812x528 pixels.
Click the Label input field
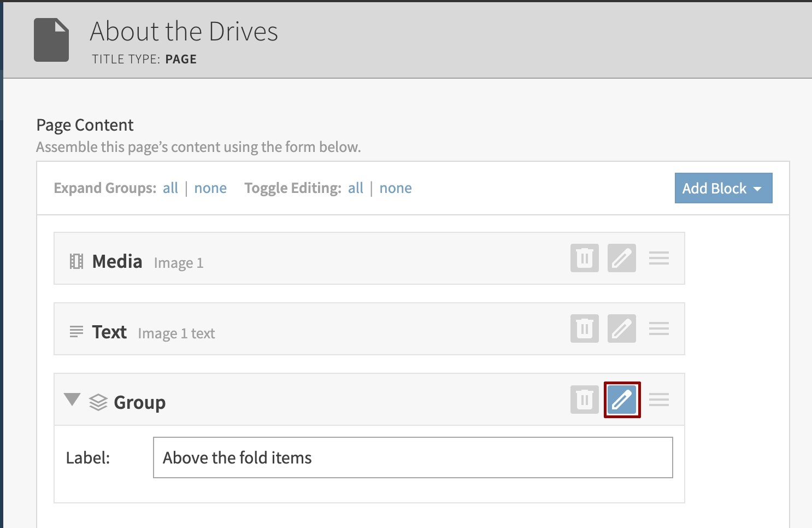[x=413, y=457]
